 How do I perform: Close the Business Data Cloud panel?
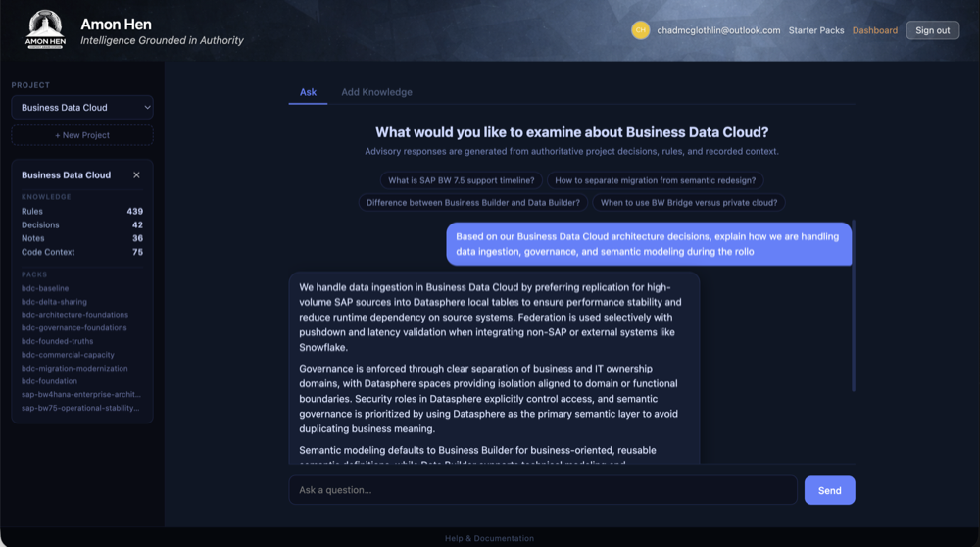136,175
